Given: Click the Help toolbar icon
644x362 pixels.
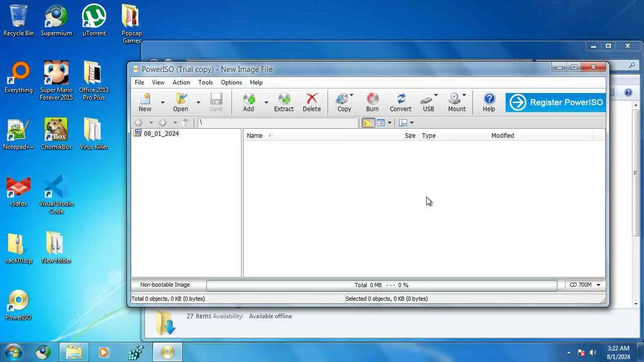Looking at the screenshot, I should [x=489, y=102].
